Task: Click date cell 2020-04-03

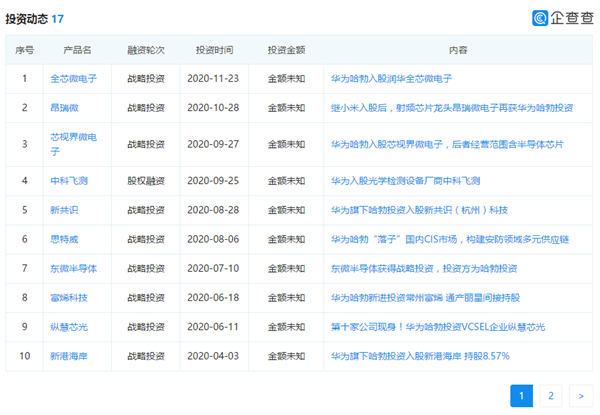Action: tap(213, 356)
